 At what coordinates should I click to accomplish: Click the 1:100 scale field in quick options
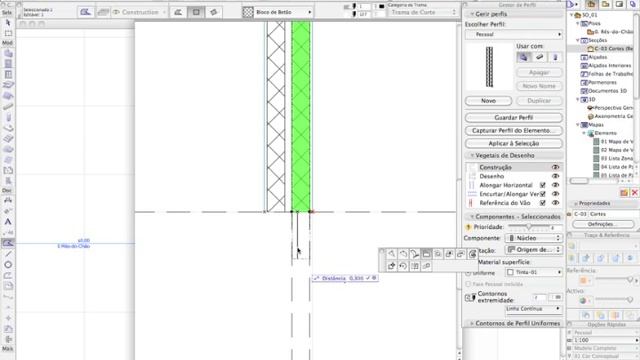(606, 340)
